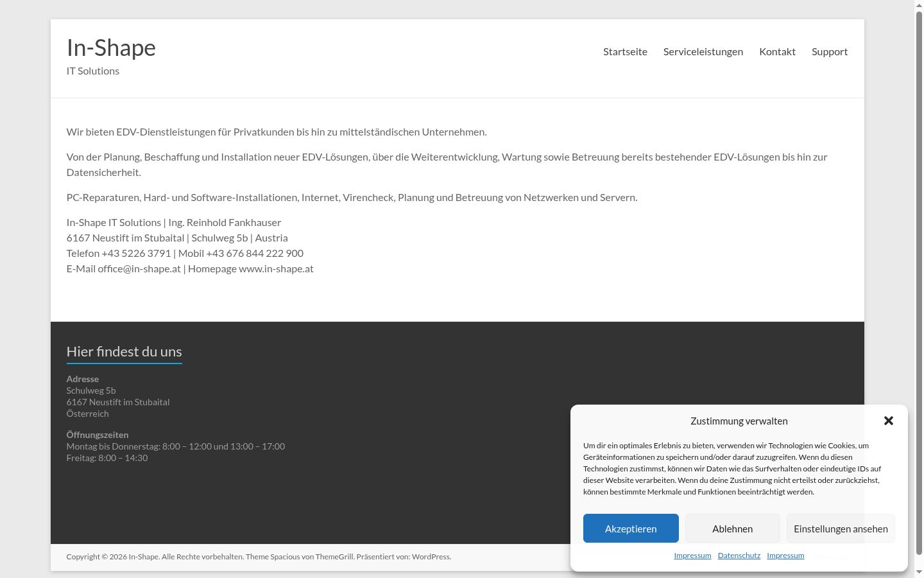Screen dimensions: 924x578
Task: Click the "Öffnungszeiten" label
Action: pos(98,435)
